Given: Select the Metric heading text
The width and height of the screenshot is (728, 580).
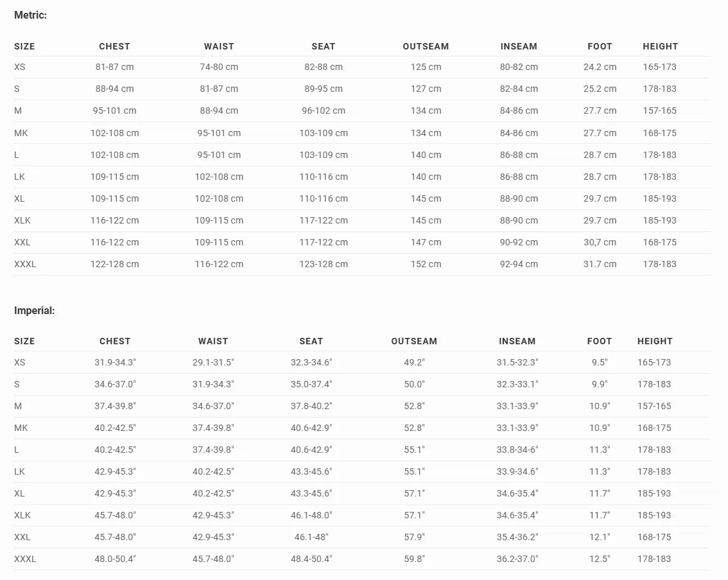Looking at the screenshot, I should point(30,15).
